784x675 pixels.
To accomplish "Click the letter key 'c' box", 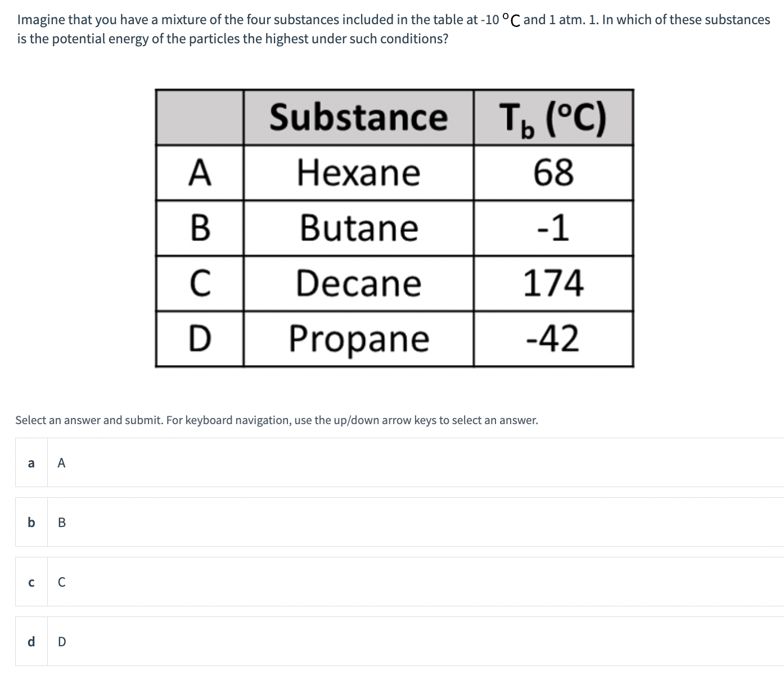I will 31,582.
